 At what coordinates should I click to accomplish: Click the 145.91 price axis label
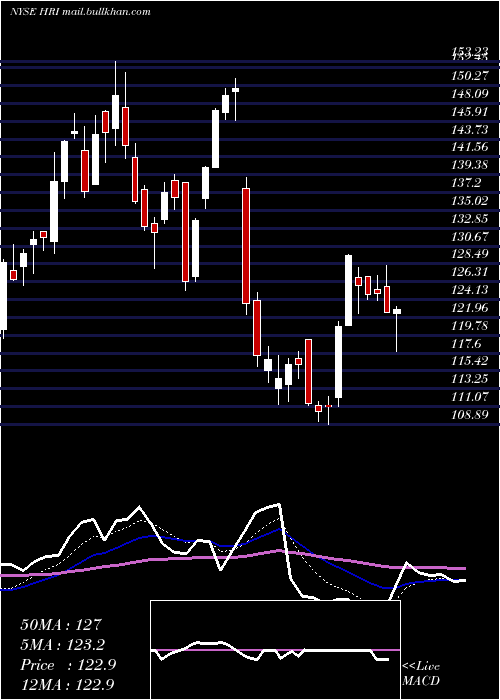[x=469, y=111]
